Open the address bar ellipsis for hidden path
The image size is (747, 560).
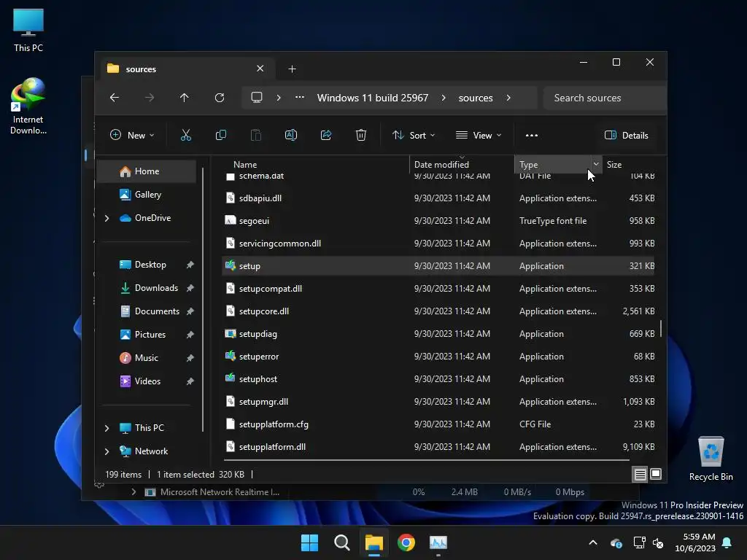pyautogui.click(x=300, y=97)
